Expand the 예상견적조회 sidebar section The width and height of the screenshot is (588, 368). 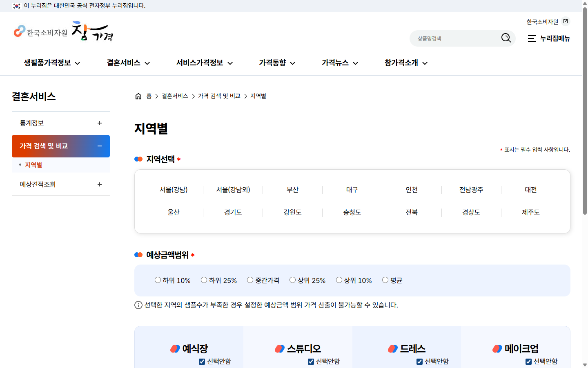coord(61,184)
